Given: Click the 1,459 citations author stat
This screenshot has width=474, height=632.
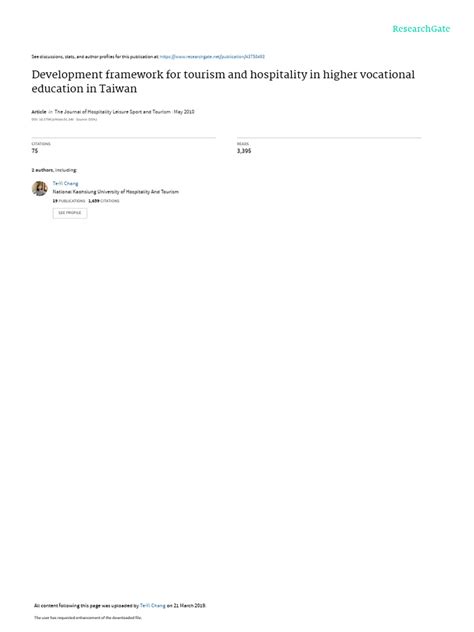Looking at the screenshot, I should tap(104, 201).
